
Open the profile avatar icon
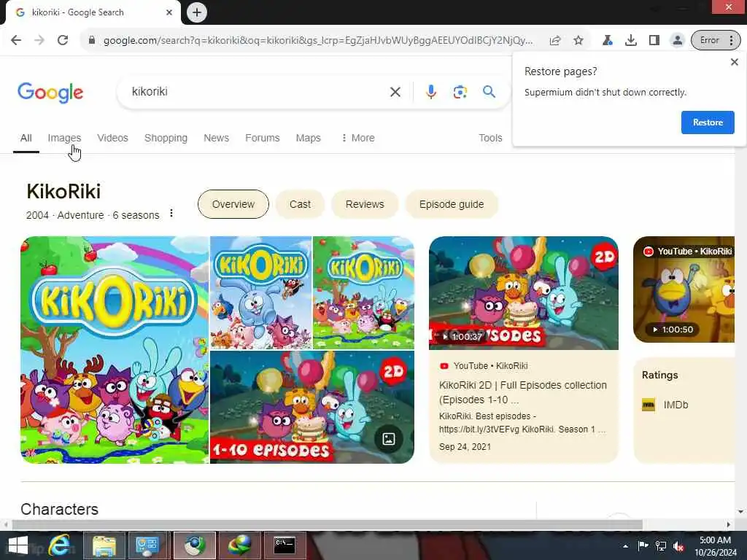pos(677,41)
